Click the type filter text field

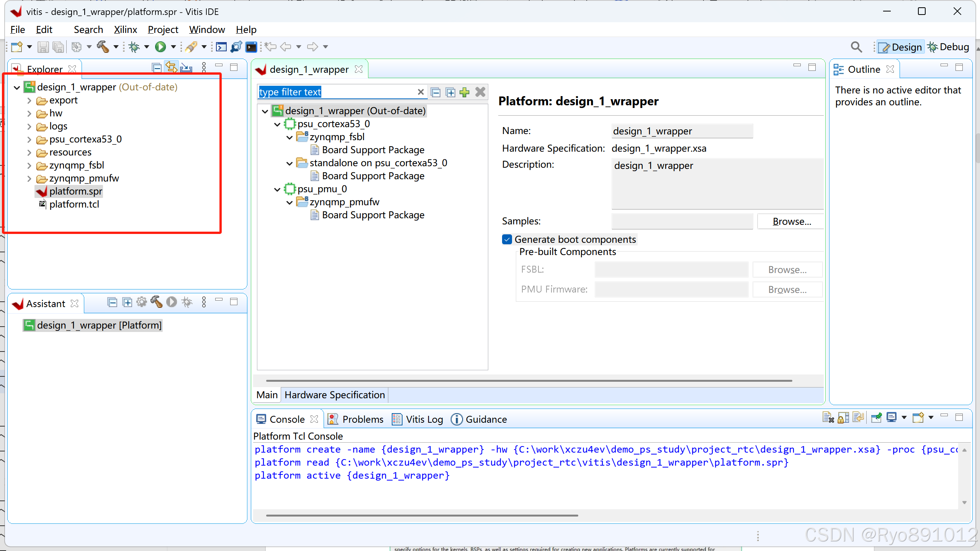click(x=336, y=92)
